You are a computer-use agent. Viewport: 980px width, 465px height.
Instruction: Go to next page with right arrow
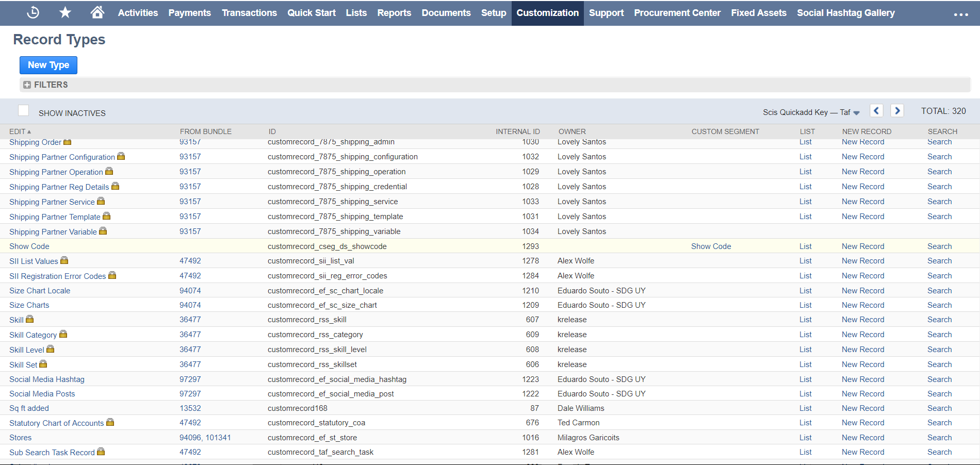click(897, 111)
